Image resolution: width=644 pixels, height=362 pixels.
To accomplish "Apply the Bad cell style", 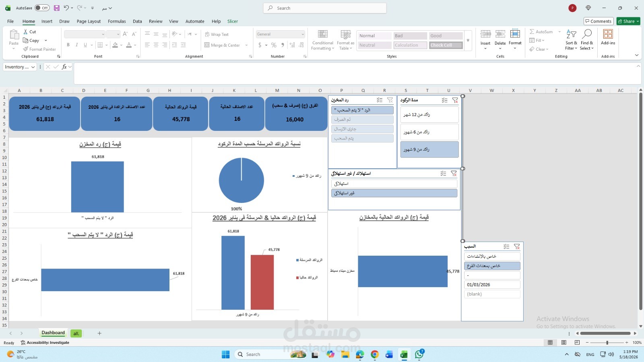I will pos(410,36).
